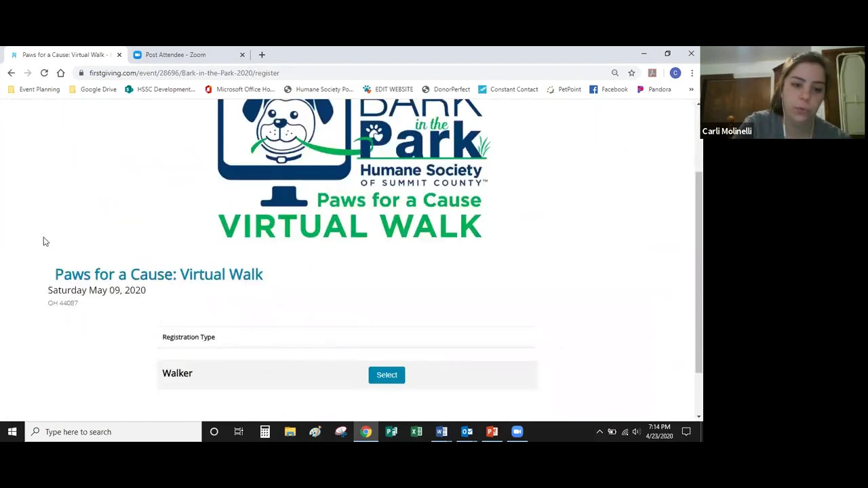Screen dimensions: 868x488
Task: Open Cortana circle icon on taskbar
Action: (214, 432)
